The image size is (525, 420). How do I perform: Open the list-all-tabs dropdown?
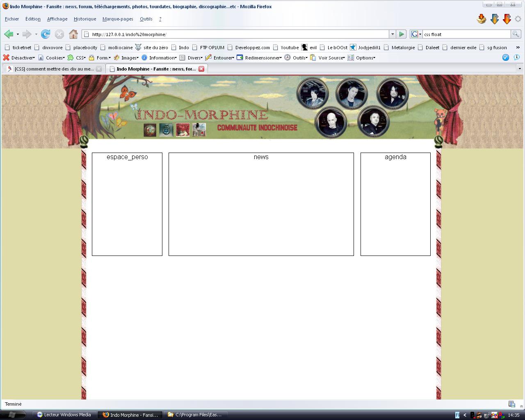tap(520, 68)
